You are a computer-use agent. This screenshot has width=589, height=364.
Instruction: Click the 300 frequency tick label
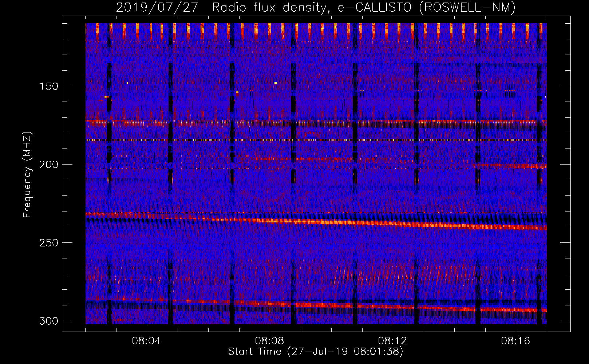pyautogui.click(x=49, y=321)
